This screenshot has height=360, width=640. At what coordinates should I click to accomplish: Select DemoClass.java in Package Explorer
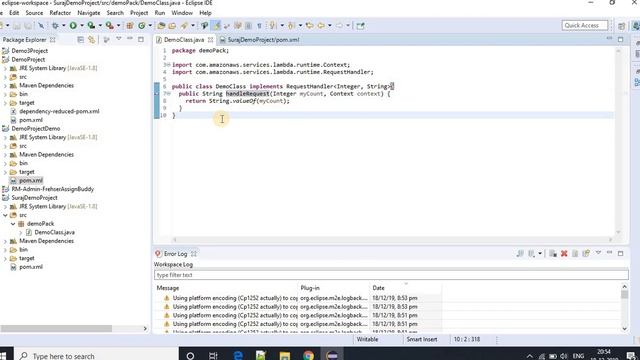pyautogui.click(x=55, y=232)
